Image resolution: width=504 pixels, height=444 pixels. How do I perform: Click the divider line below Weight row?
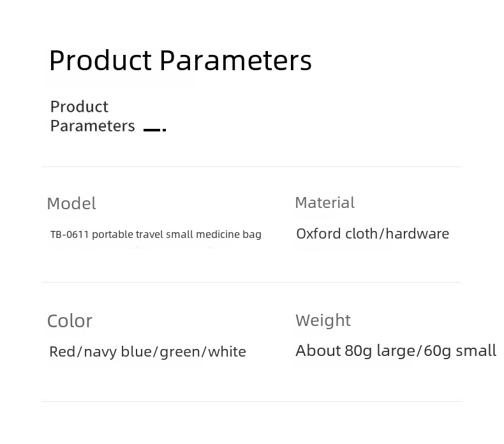(x=252, y=401)
